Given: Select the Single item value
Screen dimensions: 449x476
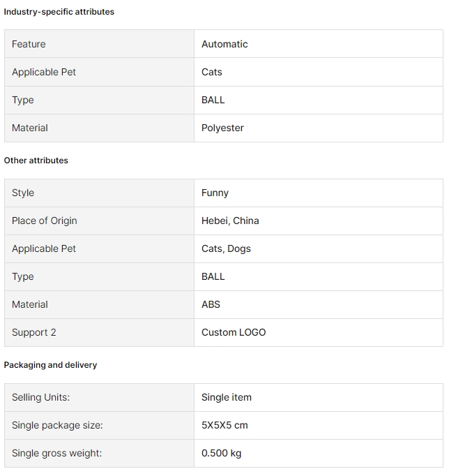Looking at the screenshot, I should click(x=227, y=397).
